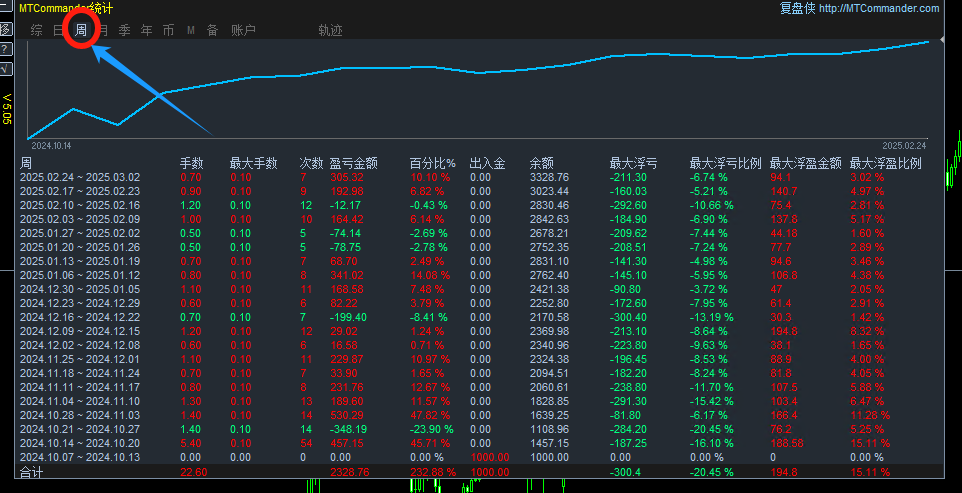Show the 年 yearly statistics tab
Image resolution: width=962 pixels, height=493 pixels.
click(x=147, y=31)
